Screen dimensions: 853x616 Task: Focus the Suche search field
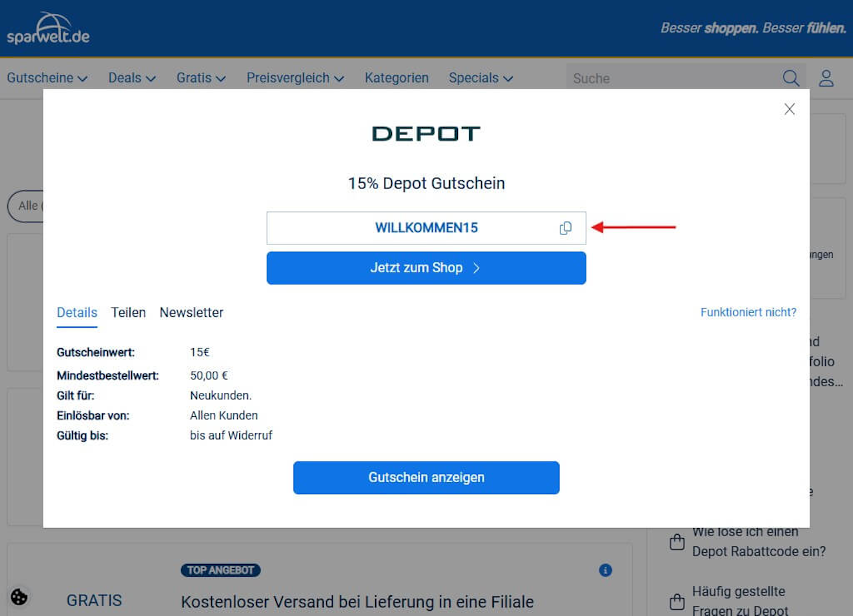pos(673,79)
